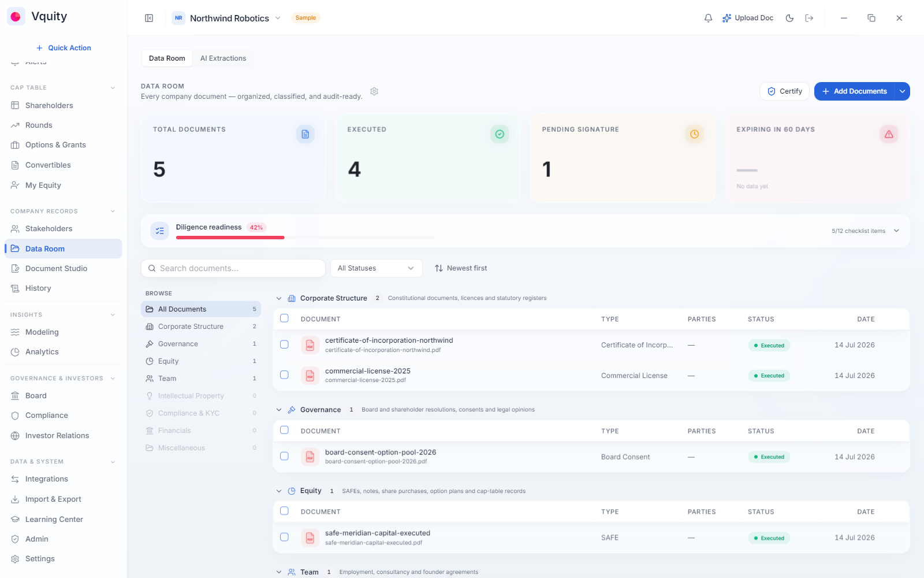Image resolution: width=924 pixels, height=578 pixels.
Task: Check the certificate-of-incorporation-northwind row
Action: (284, 344)
